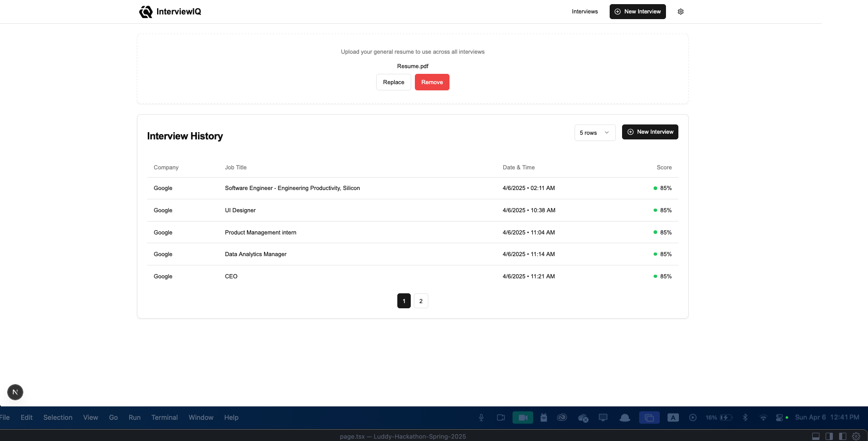Open the Wi-Fi menu bar icon

(x=763, y=417)
